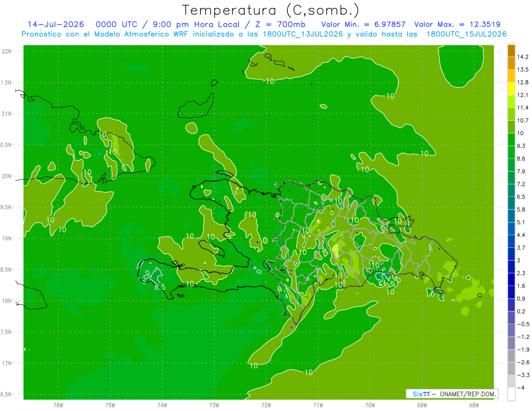Click the '10.7' colorbar value
The image size is (532, 411).
[x=523, y=121]
